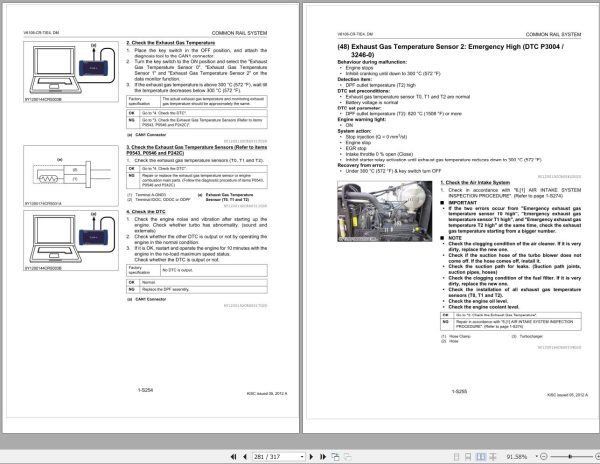Click the 'IMPORTANT' label on right page

(x=463, y=203)
